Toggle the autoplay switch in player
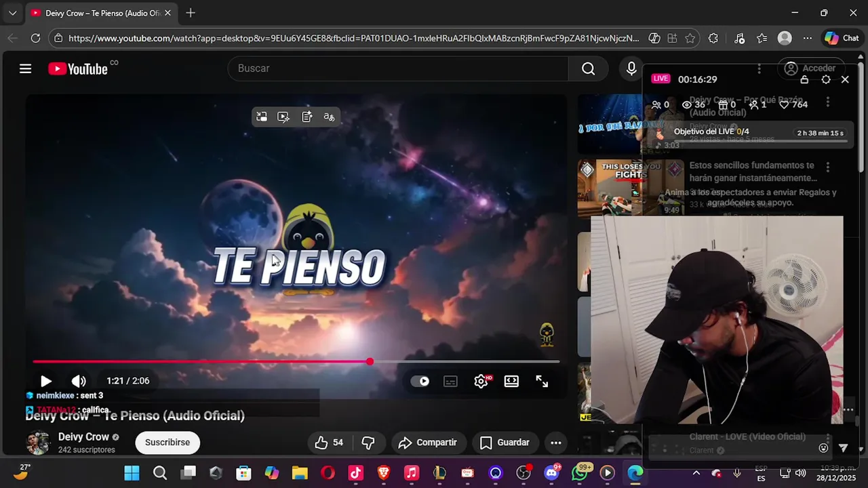The image size is (868, 488). [420, 381]
